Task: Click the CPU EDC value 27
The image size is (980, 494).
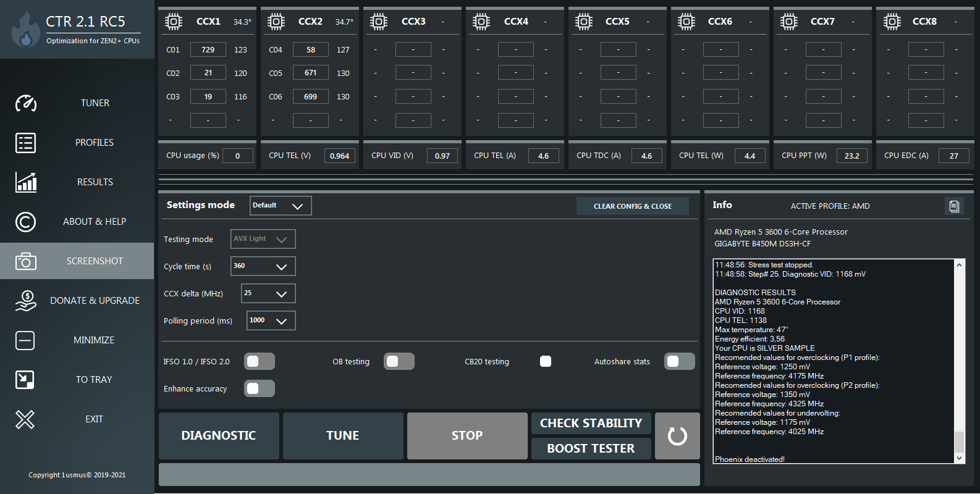Action: click(954, 156)
